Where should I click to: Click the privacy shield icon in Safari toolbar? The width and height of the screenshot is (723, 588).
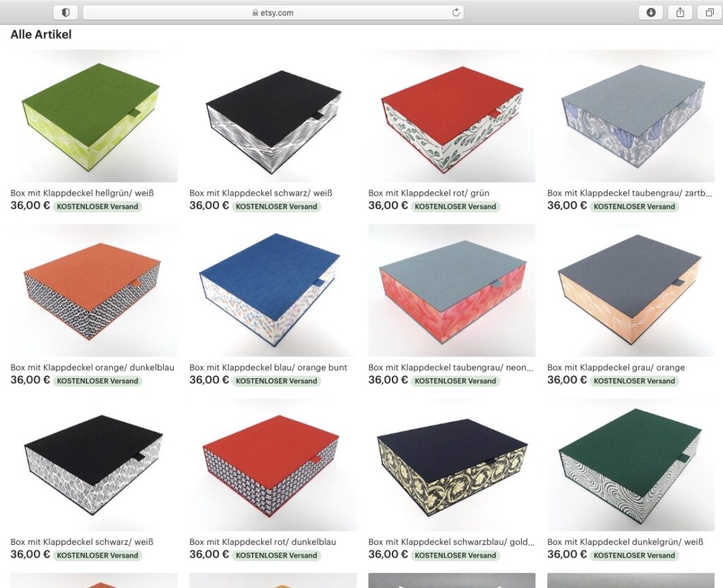66,13
